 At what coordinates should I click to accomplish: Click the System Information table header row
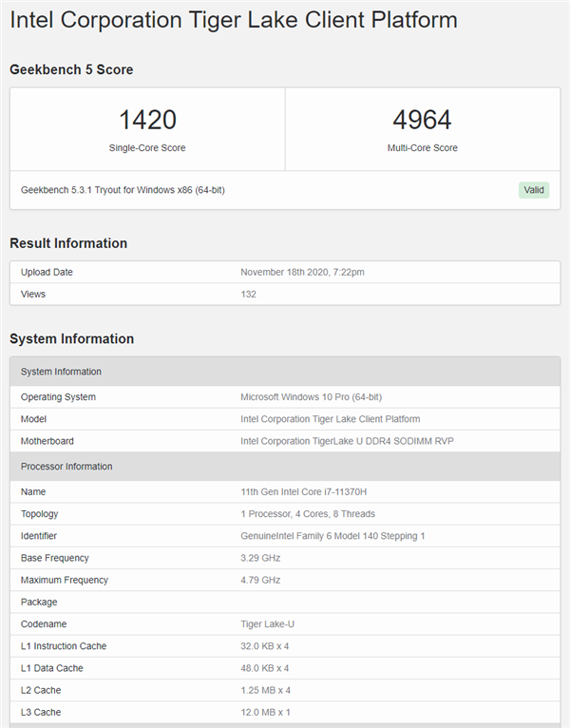(x=285, y=372)
